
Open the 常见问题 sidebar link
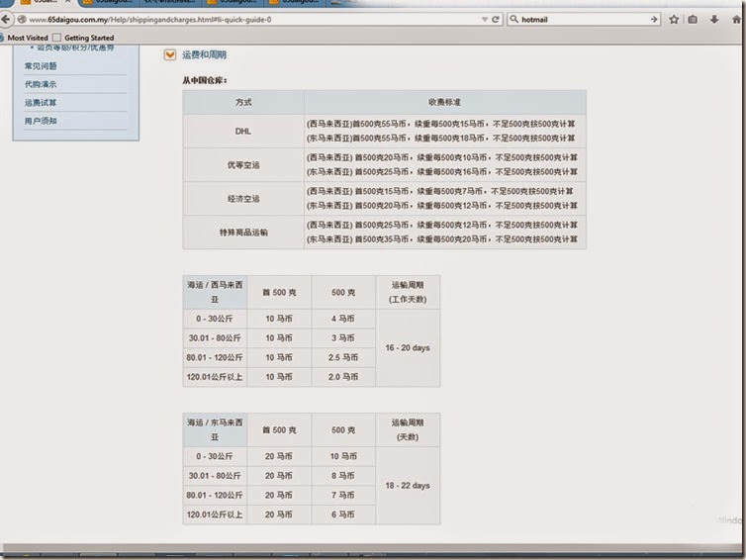click(41, 65)
